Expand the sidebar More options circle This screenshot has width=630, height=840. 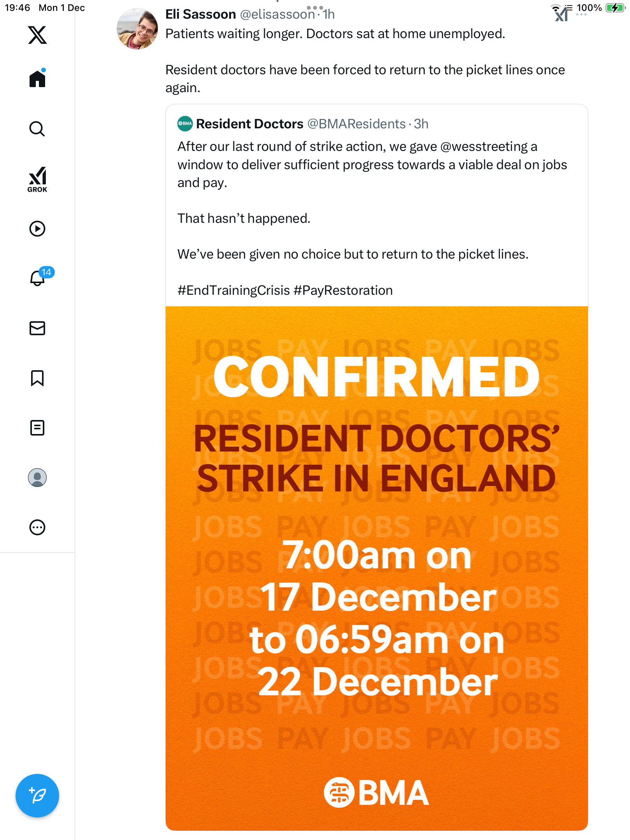point(37,527)
